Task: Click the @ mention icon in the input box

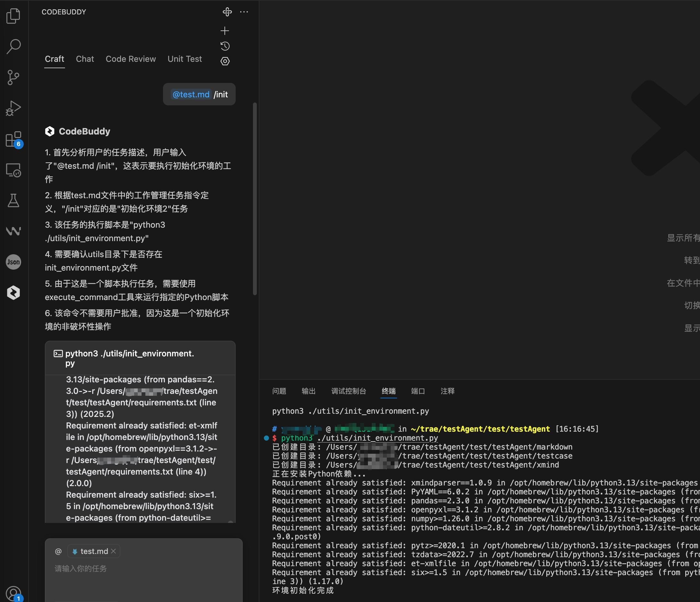Action: coord(58,551)
